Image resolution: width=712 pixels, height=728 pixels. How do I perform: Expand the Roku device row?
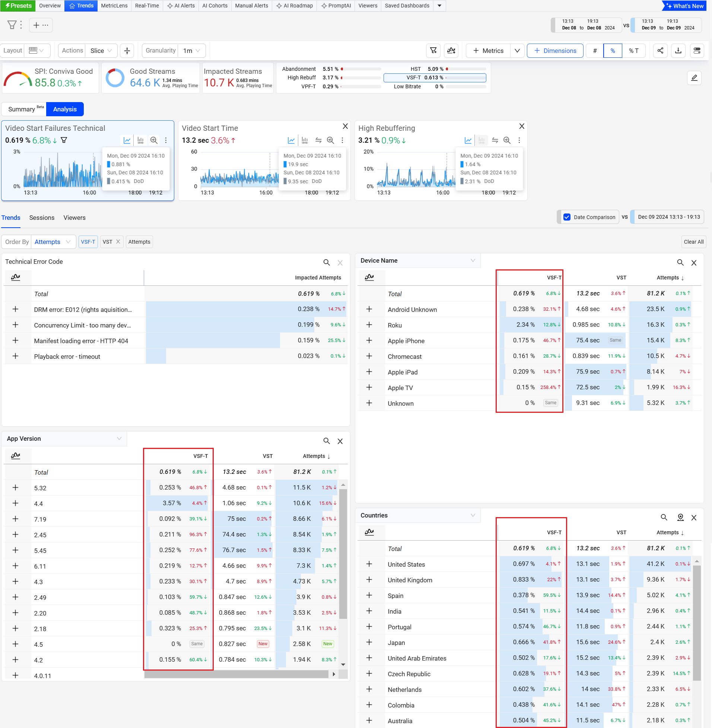(369, 325)
